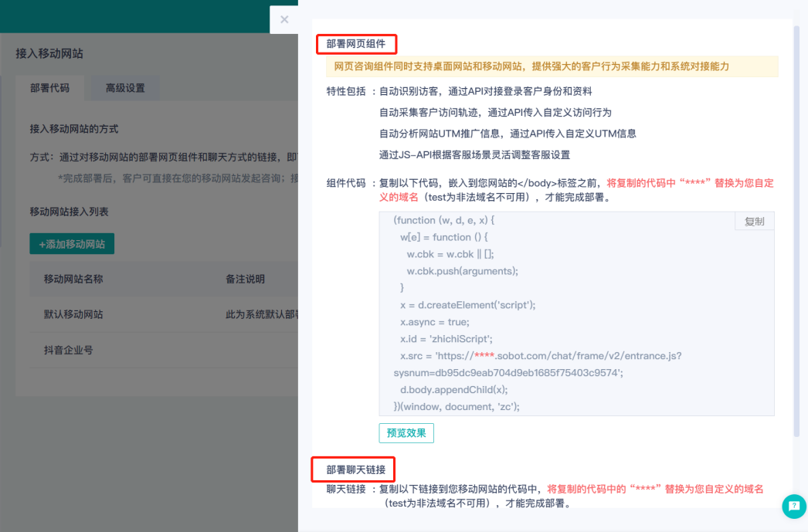The width and height of the screenshot is (808, 532).
Task: Open the help chat widget icon
Action: pos(793,506)
